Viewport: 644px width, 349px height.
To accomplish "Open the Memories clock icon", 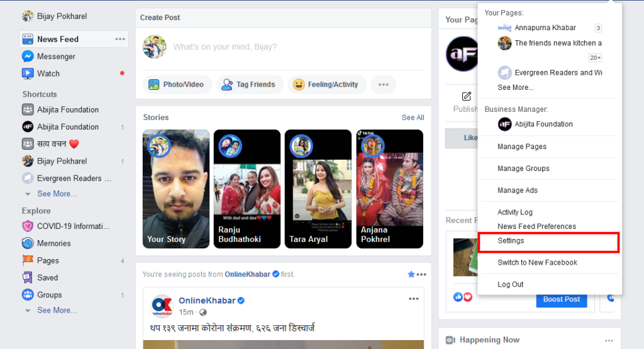I will tap(28, 243).
